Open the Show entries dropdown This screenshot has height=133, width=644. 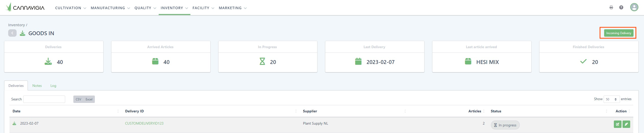click(612, 99)
